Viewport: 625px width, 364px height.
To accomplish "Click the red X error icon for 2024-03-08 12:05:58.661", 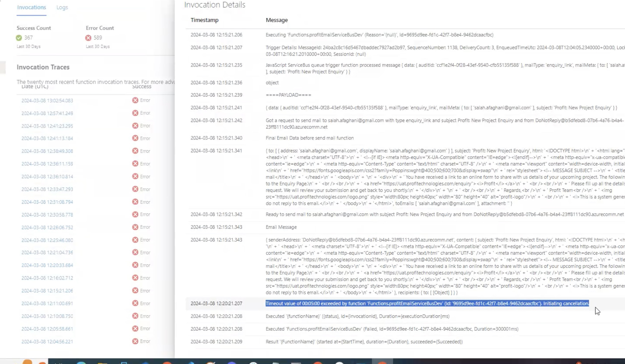I will point(135,328).
